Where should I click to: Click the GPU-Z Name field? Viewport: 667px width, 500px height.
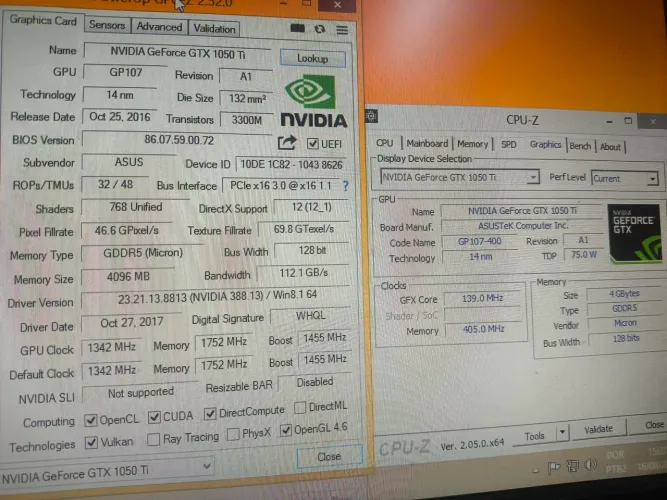pyautogui.click(x=178, y=53)
